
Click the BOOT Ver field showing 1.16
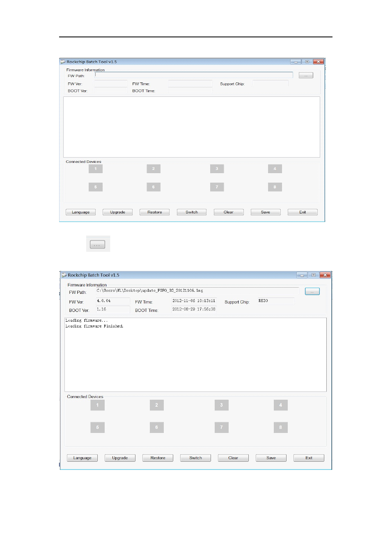[x=113, y=310]
